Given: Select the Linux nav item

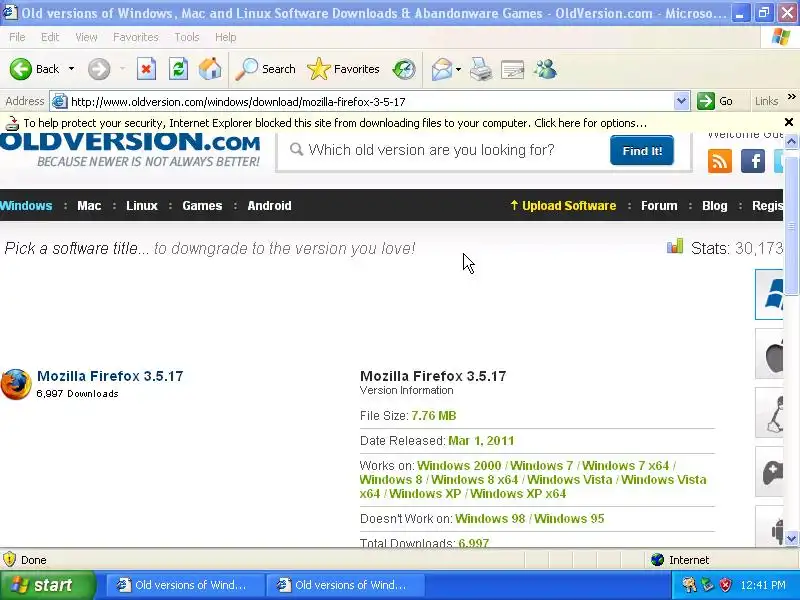Looking at the screenshot, I should (x=141, y=206).
